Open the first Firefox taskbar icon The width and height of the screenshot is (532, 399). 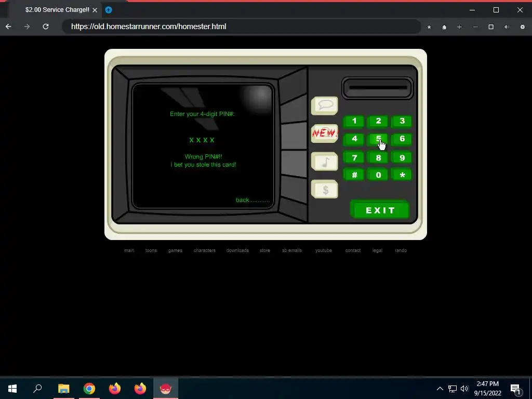115,389
